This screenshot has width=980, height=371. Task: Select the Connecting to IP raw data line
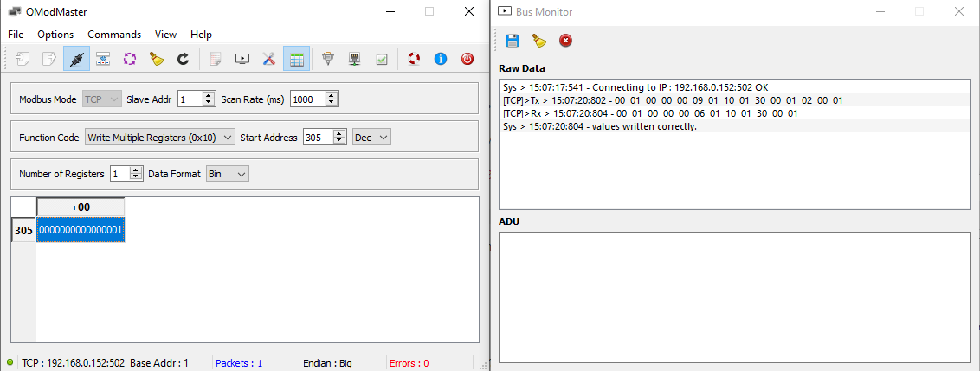point(734,87)
